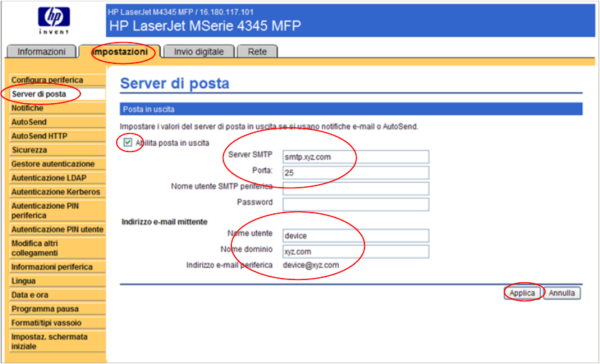Click the Nome utente SMTP periferica field
This screenshot has height=364, width=600.
coord(356,188)
